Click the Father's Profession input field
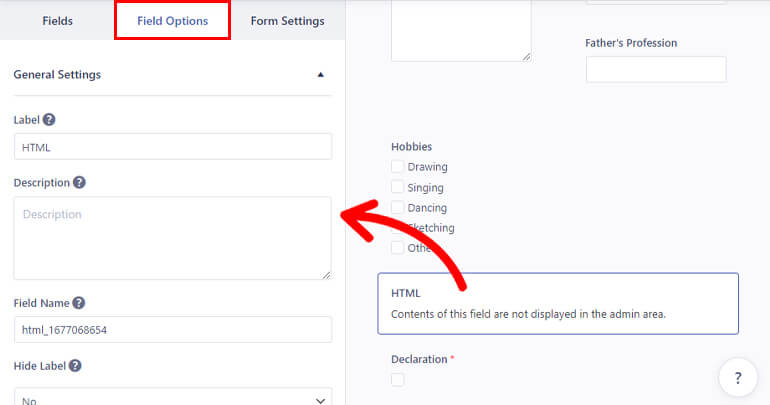This screenshot has width=770, height=405. [655, 69]
